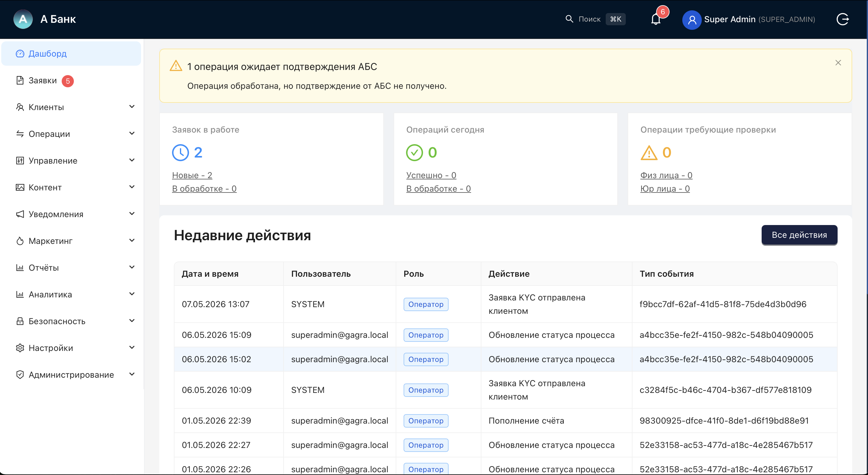
Task: Expand the Администрирование menu chevron
Action: [132, 374]
